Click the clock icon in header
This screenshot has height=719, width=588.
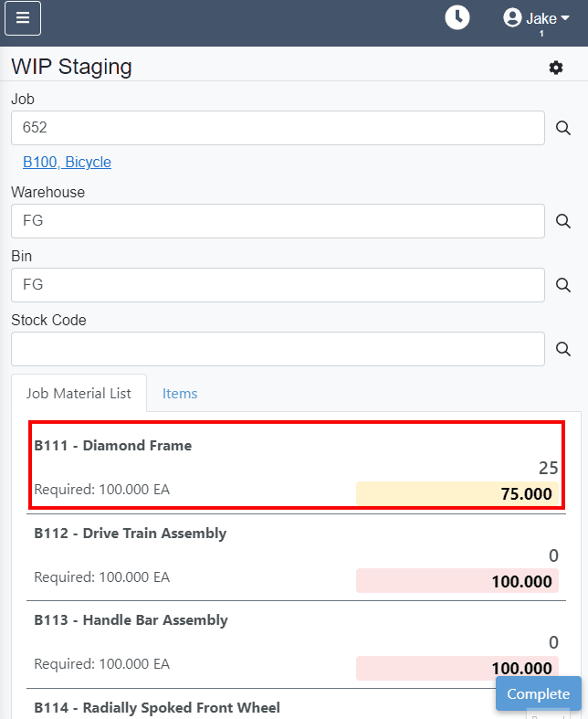coord(457,18)
